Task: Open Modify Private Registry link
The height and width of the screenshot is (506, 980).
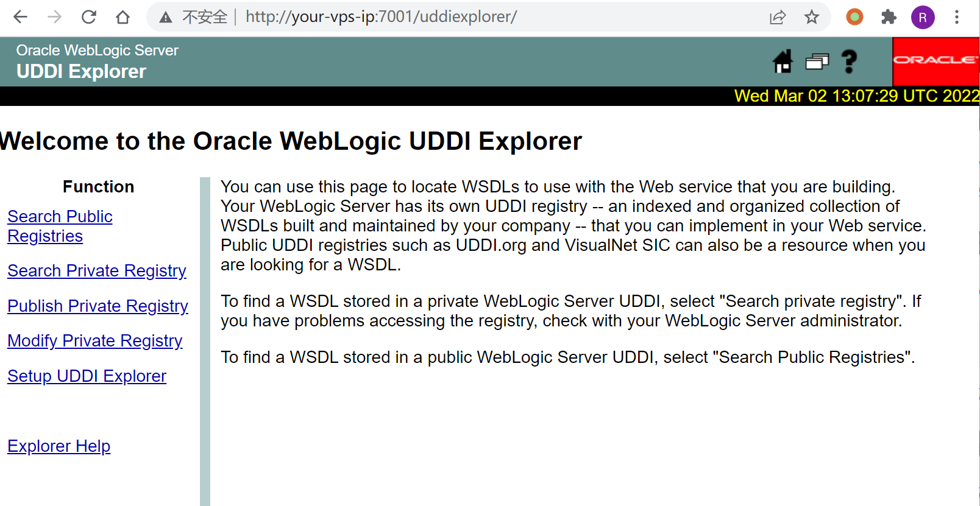Action: (x=95, y=340)
